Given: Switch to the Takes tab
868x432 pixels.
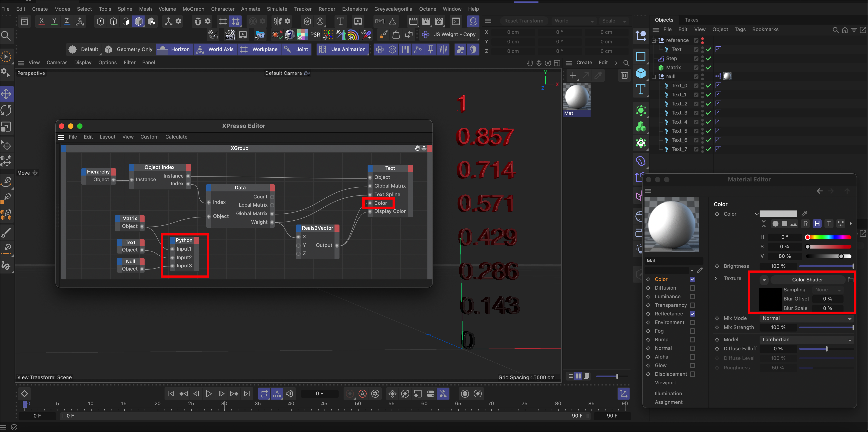Looking at the screenshot, I should 691,20.
